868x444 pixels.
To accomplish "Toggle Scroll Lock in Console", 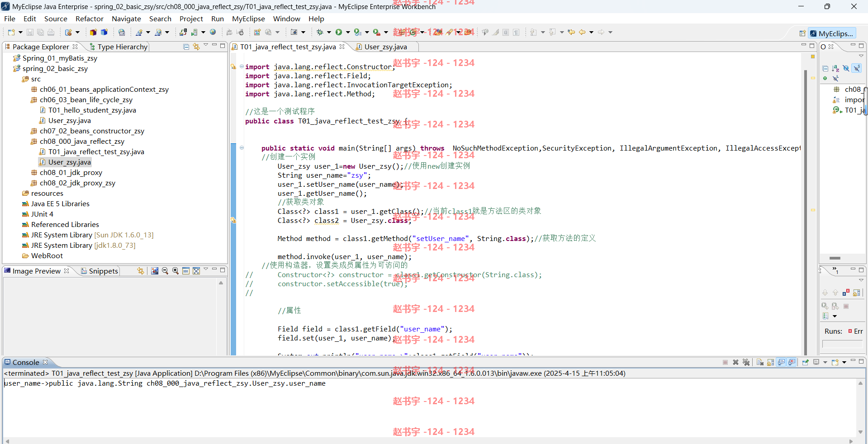I will click(x=770, y=362).
